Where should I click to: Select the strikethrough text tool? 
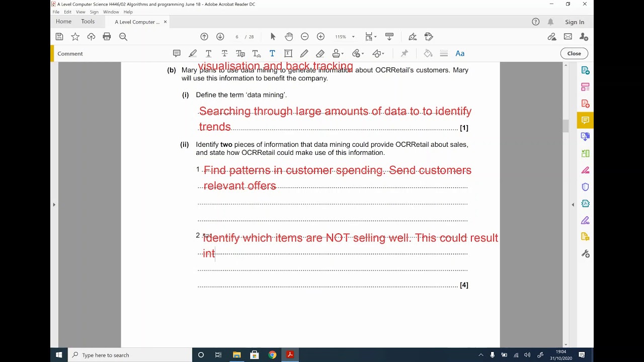pos(224,53)
